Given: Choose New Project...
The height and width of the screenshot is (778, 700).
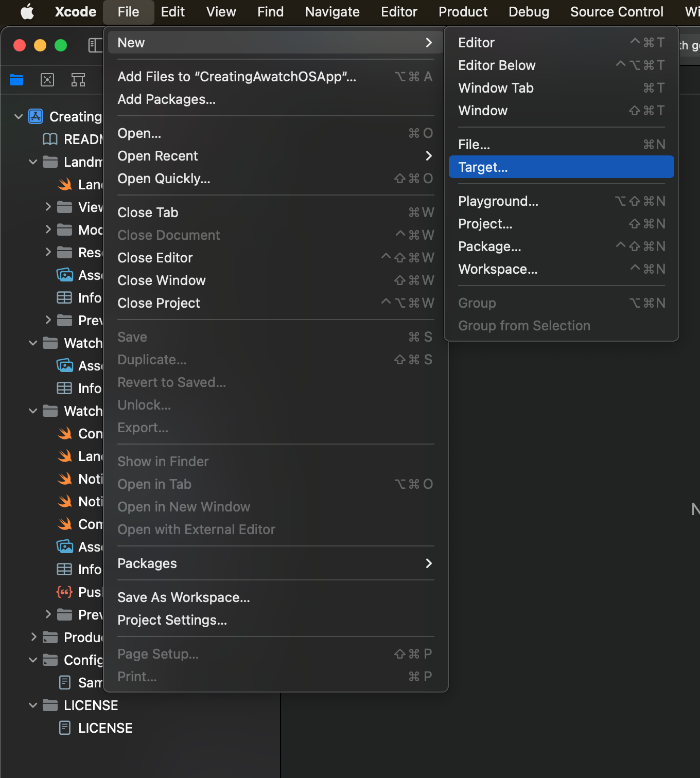Looking at the screenshot, I should (x=562, y=224).
